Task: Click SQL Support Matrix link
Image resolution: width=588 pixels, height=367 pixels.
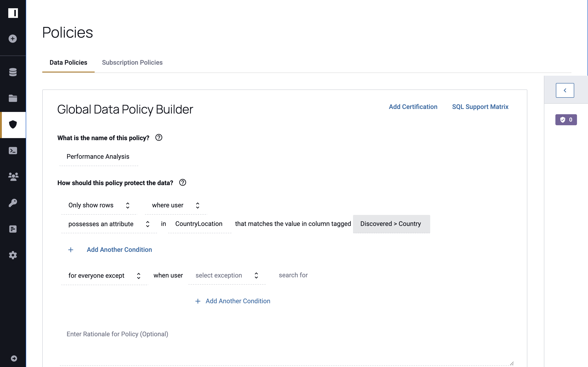Action: coord(480,107)
